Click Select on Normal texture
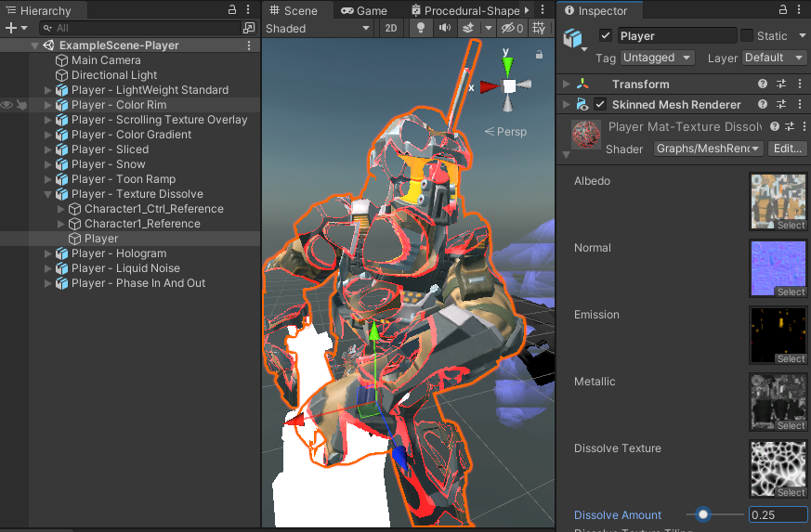Screen dimensions: 811x532 pos(791,292)
